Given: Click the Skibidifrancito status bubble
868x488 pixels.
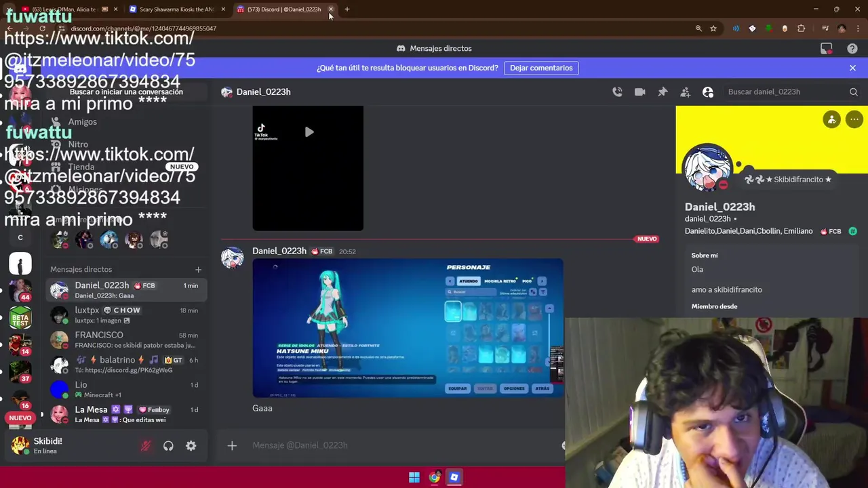Looking at the screenshot, I should pos(788,180).
